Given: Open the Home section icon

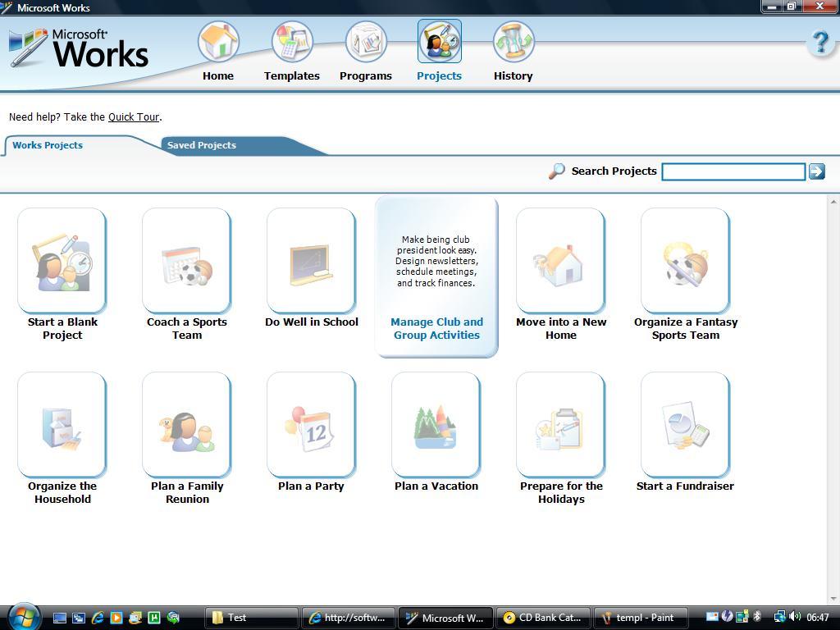Looking at the screenshot, I should (218, 42).
